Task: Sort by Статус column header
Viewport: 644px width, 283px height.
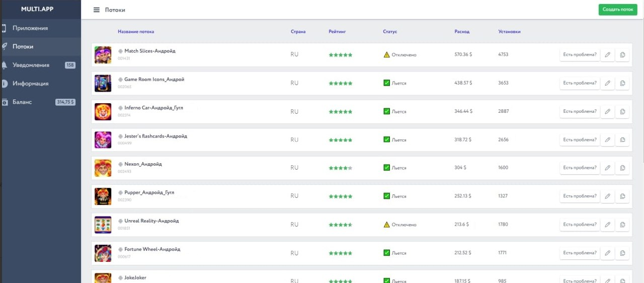Action: 390,32
